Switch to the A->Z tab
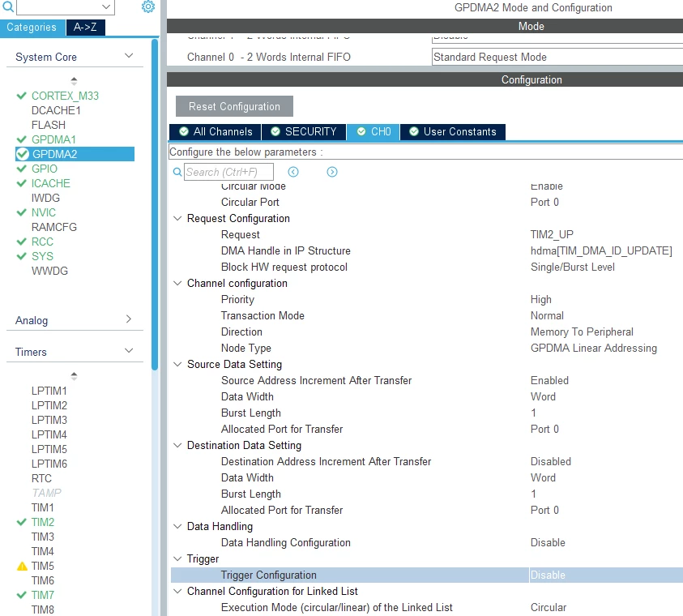Viewport: 683px width, 616px height. (x=85, y=28)
